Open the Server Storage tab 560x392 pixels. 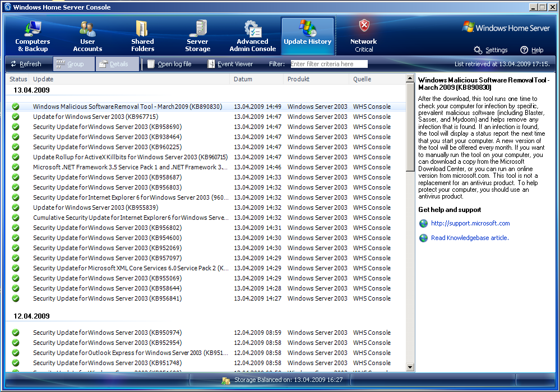(197, 36)
